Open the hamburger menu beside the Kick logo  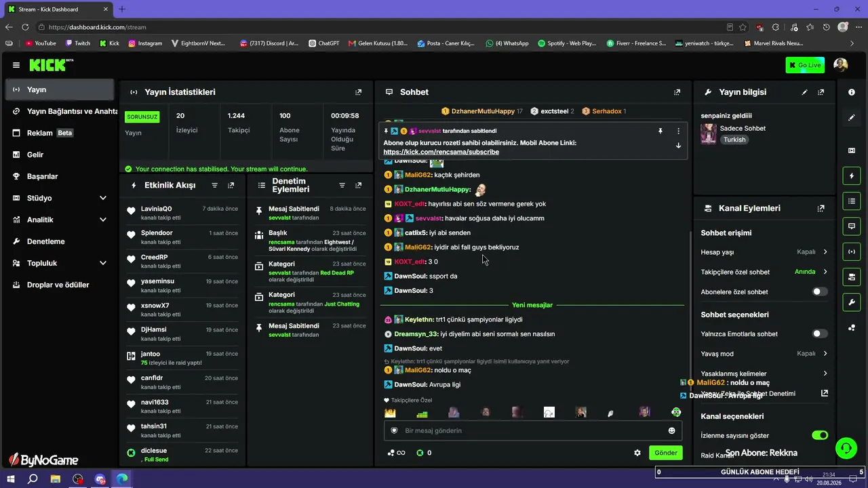16,65
